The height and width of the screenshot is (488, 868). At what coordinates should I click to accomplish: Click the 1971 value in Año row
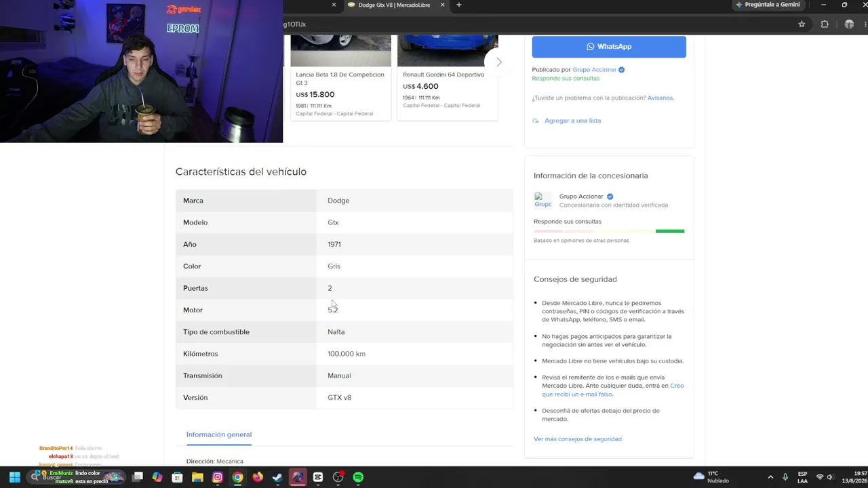click(334, 244)
